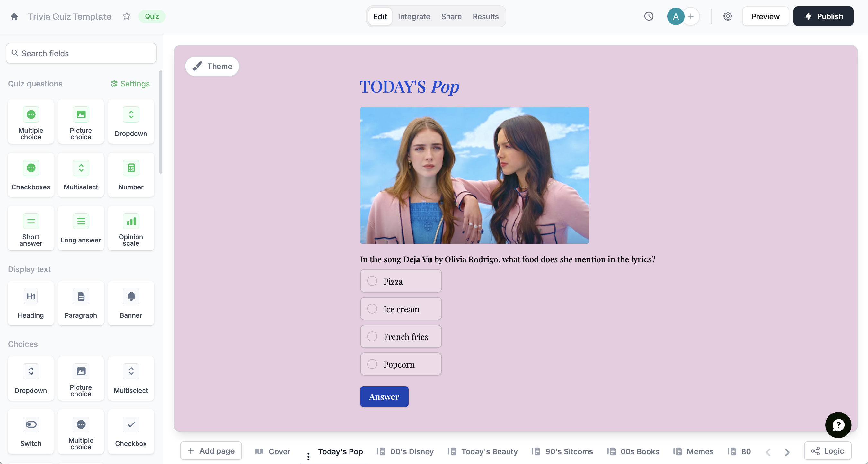The height and width of the screenshot is (464, 868).
Task: Open the Theme editor
Action: pyautogui.click(x=212, y=66)
